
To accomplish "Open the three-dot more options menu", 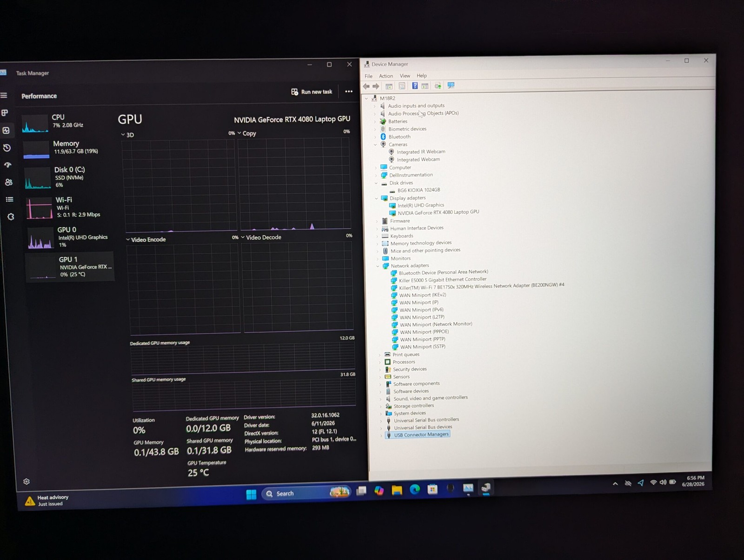I will pyautogui.click(x=349, y=92).
